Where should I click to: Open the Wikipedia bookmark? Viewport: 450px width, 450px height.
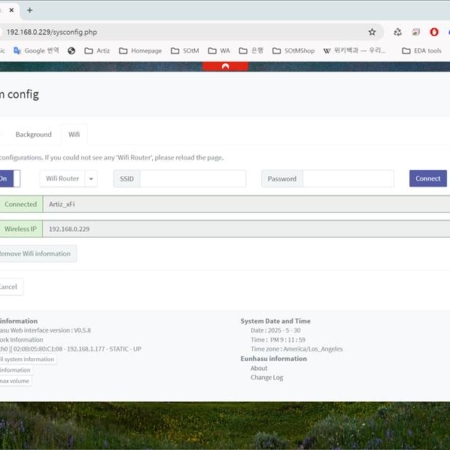tap(354, 51)
